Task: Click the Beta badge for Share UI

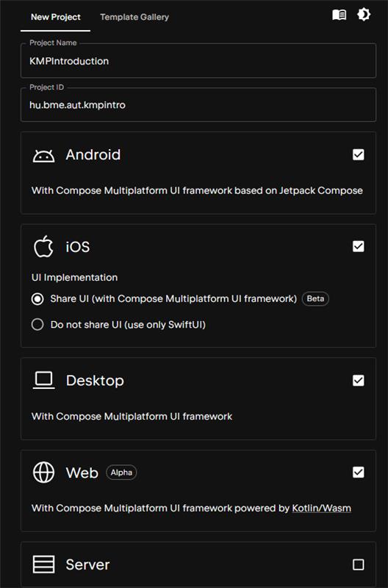Action: pyautogui.click(x=315, y=298)
